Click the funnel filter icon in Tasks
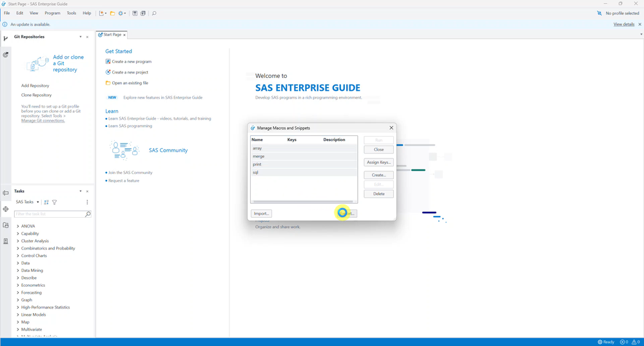Screen dimensions: 644x346 pos(55,202)
